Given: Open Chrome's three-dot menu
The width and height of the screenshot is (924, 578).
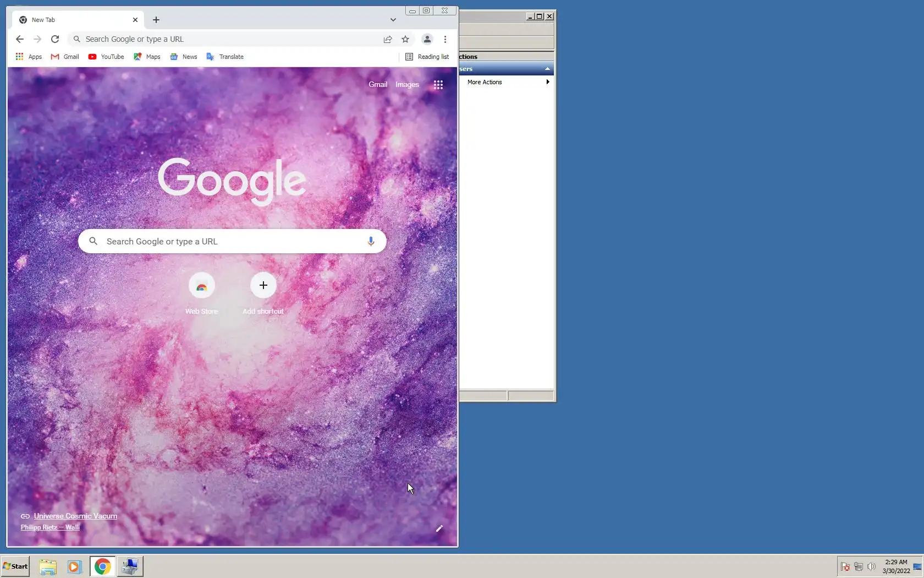Looking at the screenshot, I should (445, 39).
